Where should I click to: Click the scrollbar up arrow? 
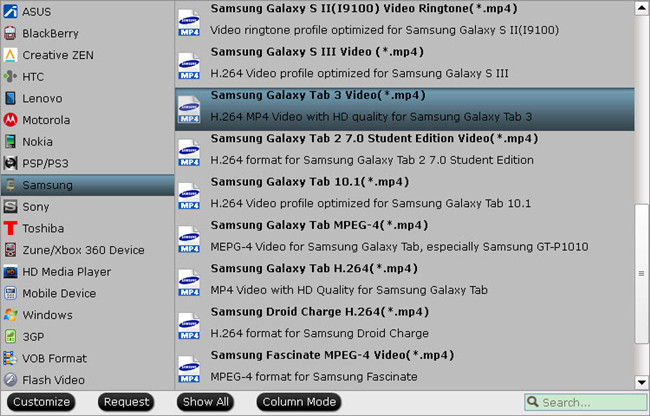tap(641, 9)
